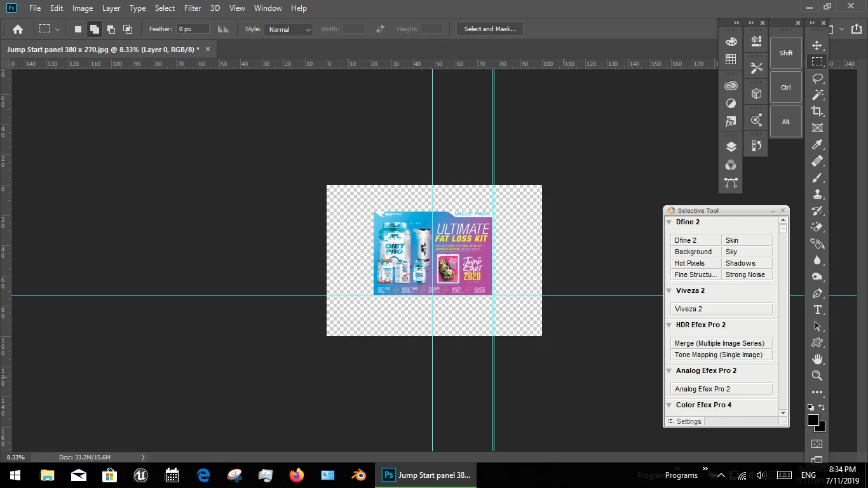Click the Home icon in options bar
The image size is (868, 488).
point(18,29)
